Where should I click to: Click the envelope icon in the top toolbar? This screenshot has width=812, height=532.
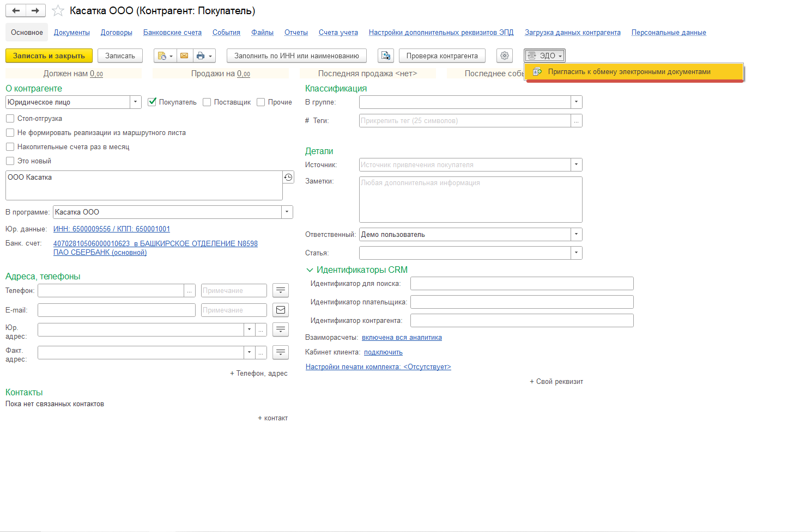click(x=184, y=56)
